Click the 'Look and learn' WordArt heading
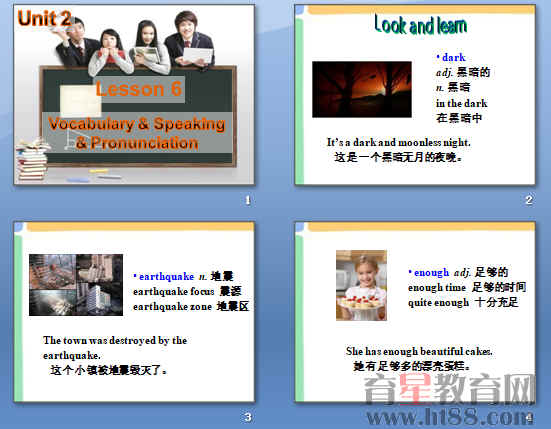Screen dimensions: 551x429 click(421, 25)
